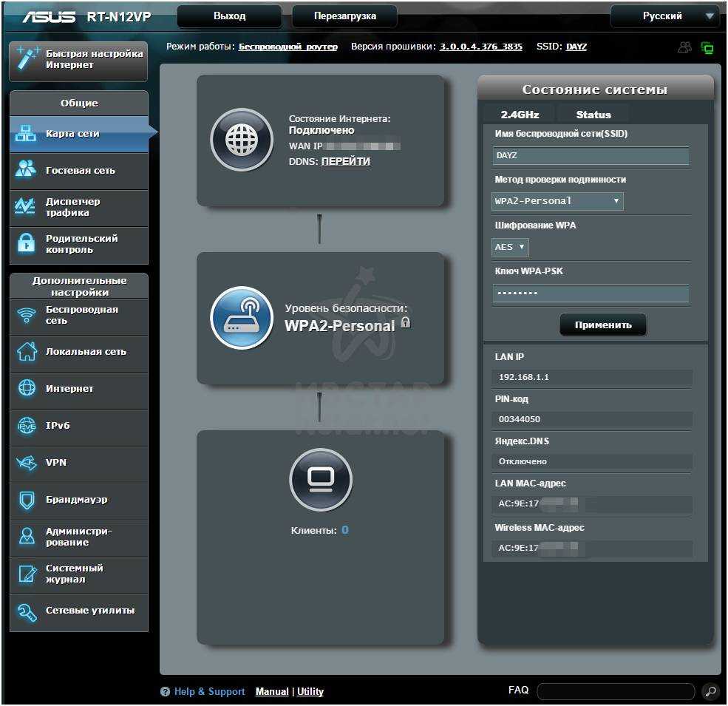Viewport: 728px width, 706px height.
Task: Click the users icon in top-right header
Action: [x=685, y=47]
